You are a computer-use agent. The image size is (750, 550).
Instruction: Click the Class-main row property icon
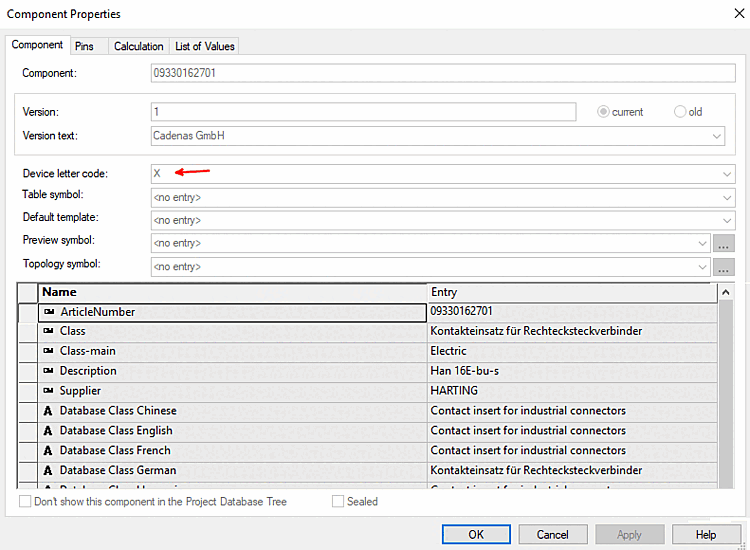49,351
